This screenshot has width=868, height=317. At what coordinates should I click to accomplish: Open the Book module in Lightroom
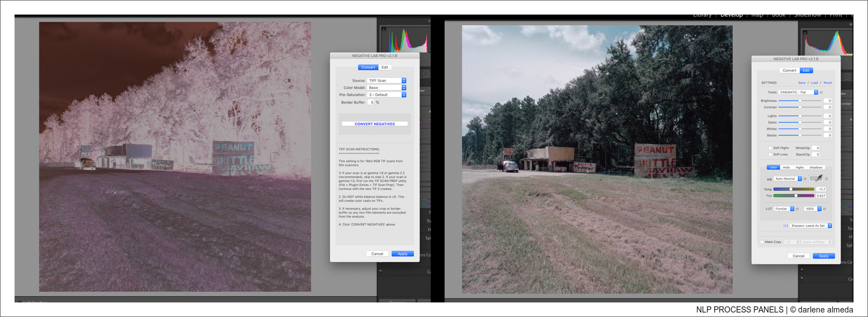coord(779,15)
